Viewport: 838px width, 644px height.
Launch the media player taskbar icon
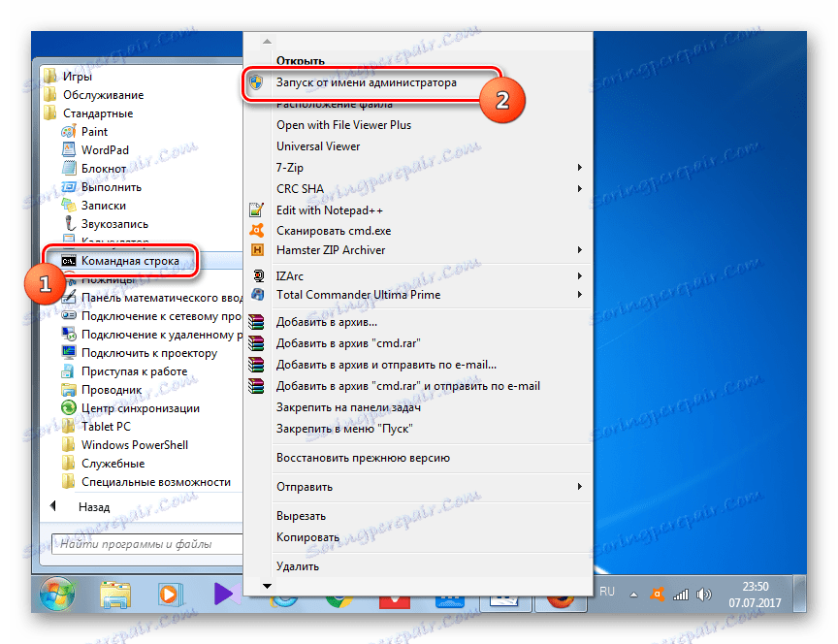pos(171,595)
